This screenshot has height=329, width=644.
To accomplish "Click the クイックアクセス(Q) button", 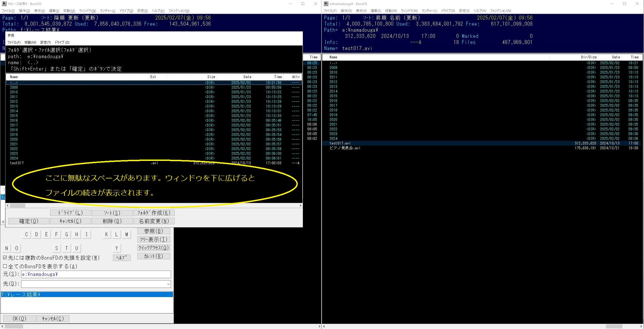I will [x=154, y=248].
